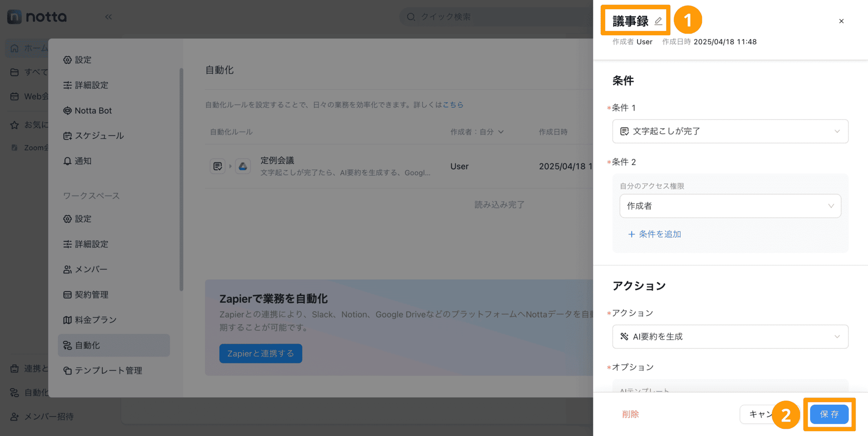The height and width of the screenshot is (436, 868).
Task: Open メンバー settings
Action: pyautogui.click(x=114, y=269)
